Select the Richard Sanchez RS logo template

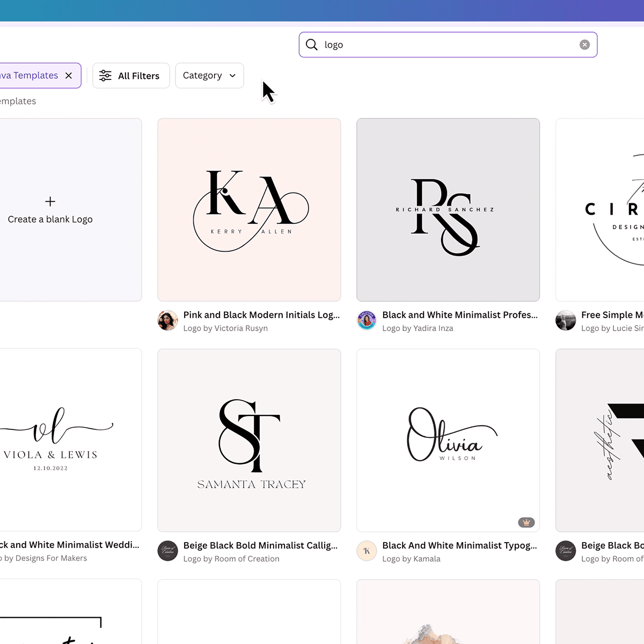pyautogui.click(x=448, y=209)
